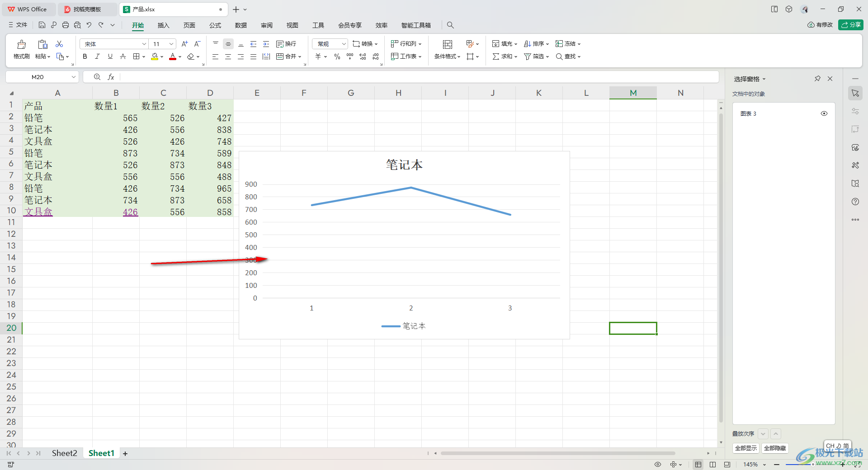Click the Strikethrough icon
This screenshot has height=470, width=868.
point(123,56)
